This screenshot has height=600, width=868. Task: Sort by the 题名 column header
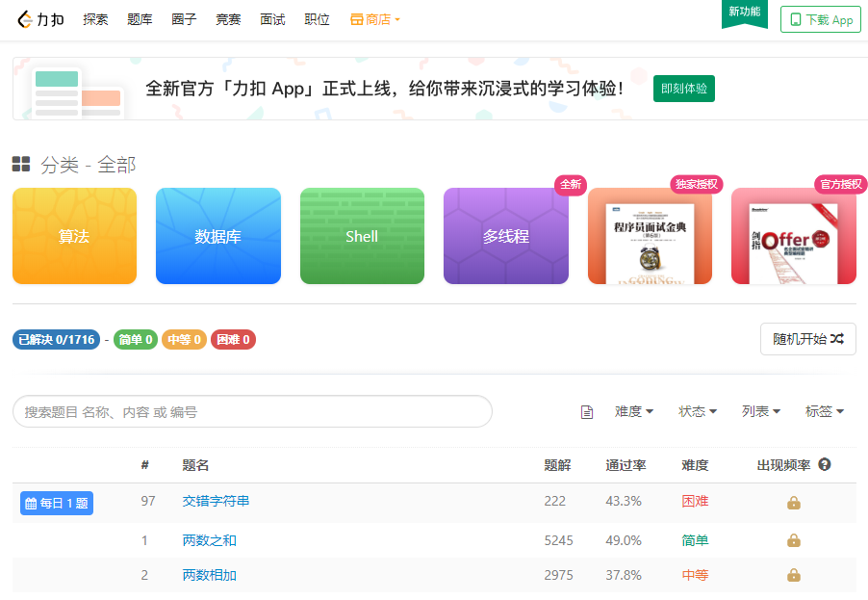coord(195,465)
